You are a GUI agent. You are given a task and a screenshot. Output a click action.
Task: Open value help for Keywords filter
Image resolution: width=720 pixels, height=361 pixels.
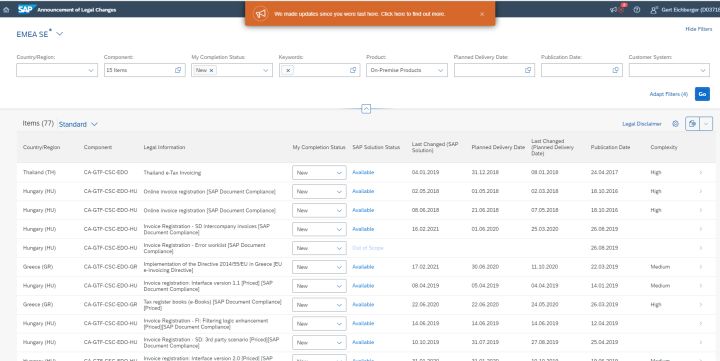pos(353,70)
